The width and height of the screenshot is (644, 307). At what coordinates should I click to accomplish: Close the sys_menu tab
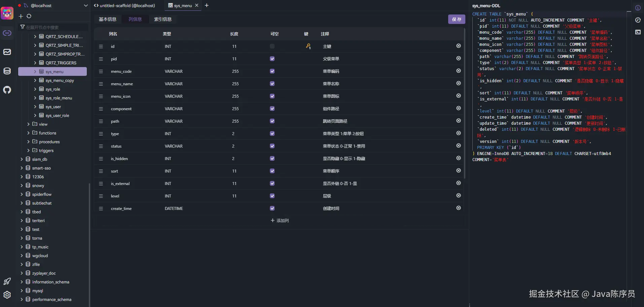196,5
